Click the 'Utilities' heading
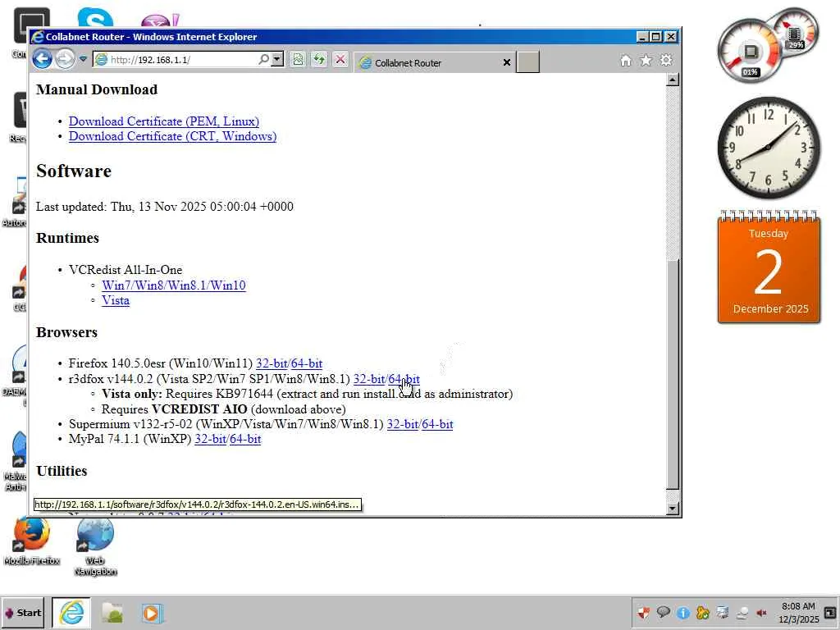Image resolution: width=840 pixels, height=630 pixels. pos(62,471)
